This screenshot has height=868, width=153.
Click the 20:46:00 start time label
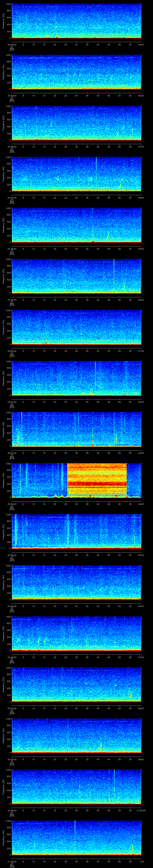point(12,147)
